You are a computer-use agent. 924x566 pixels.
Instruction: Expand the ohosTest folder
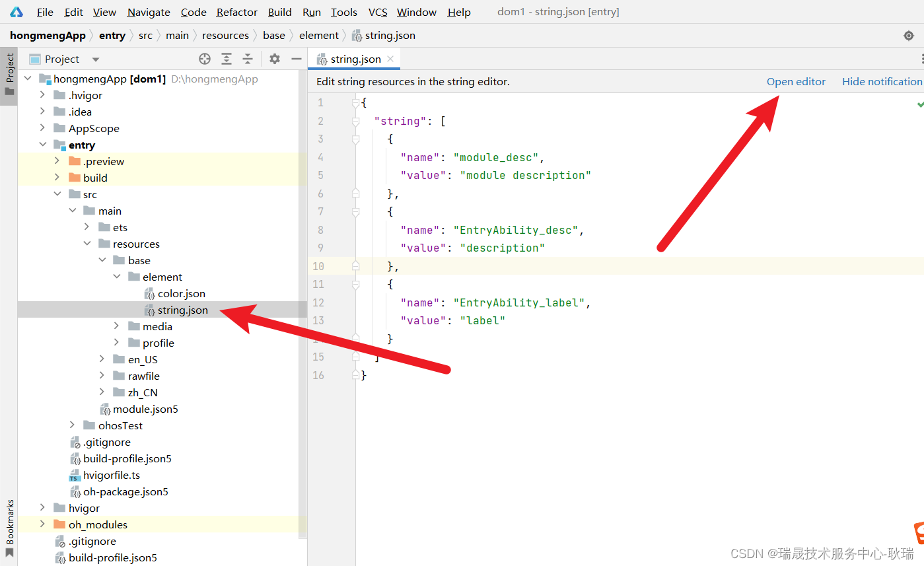[72, 425]
